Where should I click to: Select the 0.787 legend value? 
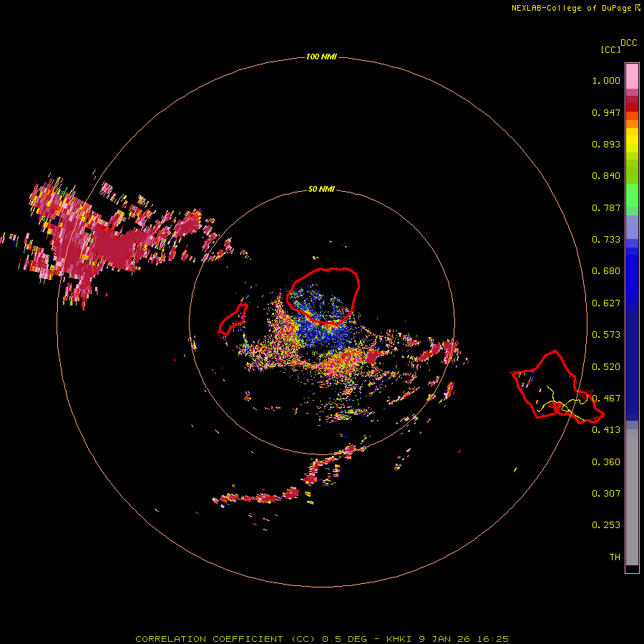[606, 208]
